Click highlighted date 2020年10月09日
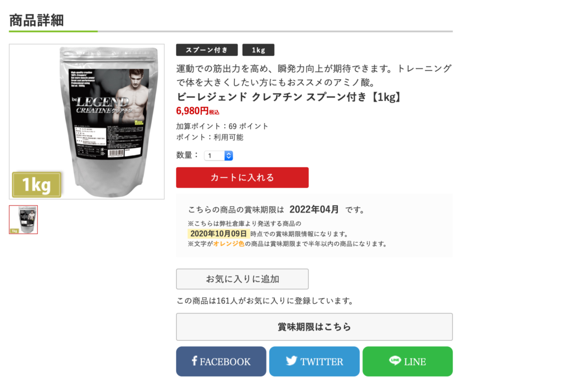 [x=219, y=234]
